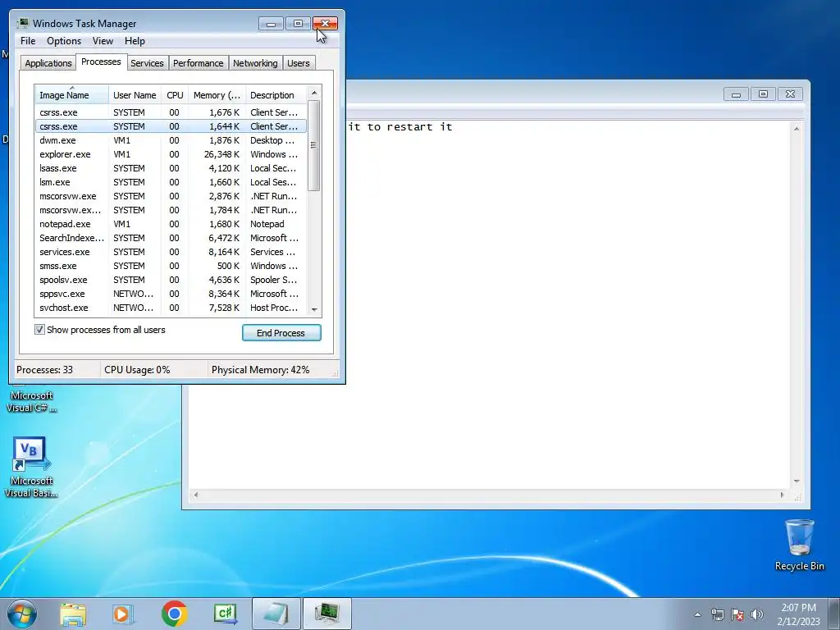Select the dwm.exe process row
This screenshot has height=630, width=840.
(x=171, y=140)
